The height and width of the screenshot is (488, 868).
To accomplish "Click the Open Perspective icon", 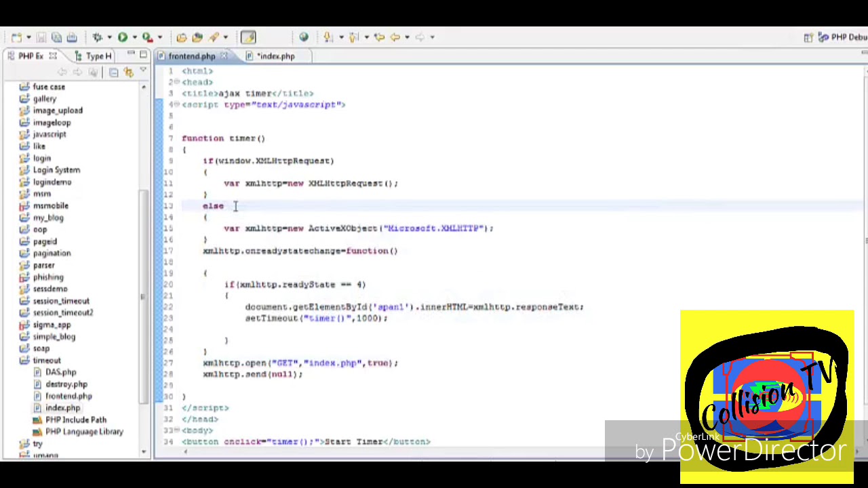I will (x=808, y=38).
